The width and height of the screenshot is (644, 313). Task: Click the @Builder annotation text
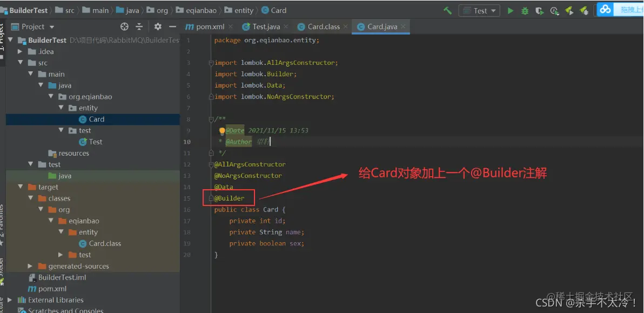[x=229, y=198]
